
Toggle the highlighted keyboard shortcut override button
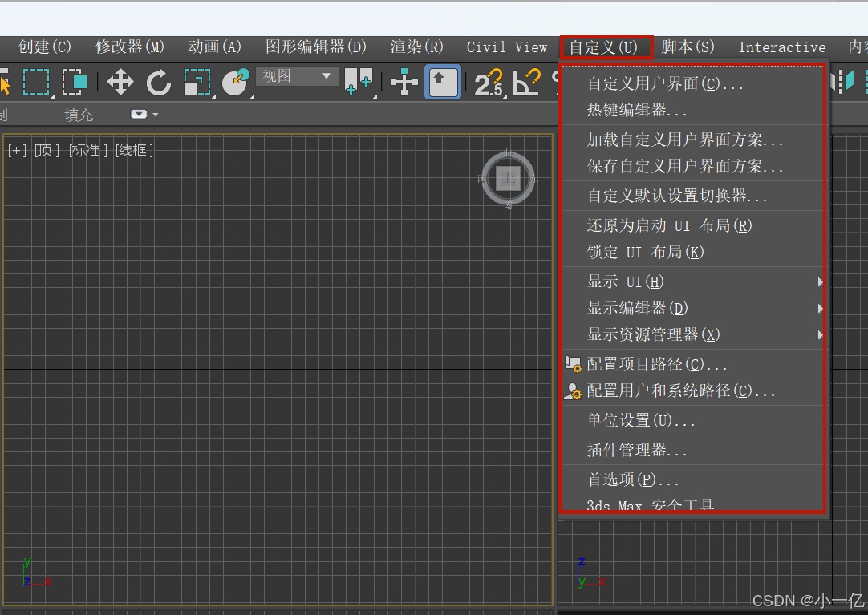443,83
